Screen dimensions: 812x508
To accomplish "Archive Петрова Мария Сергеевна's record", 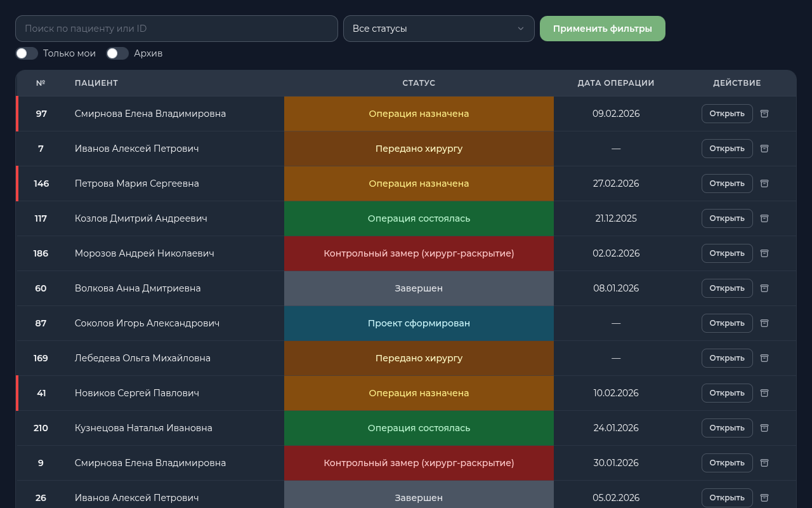I will click(764, 184).
